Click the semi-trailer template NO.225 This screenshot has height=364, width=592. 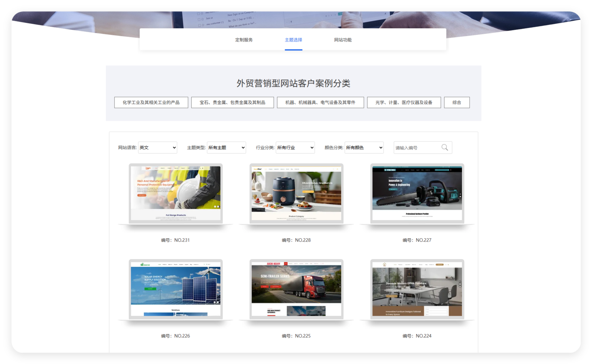(x=296, y=289)
